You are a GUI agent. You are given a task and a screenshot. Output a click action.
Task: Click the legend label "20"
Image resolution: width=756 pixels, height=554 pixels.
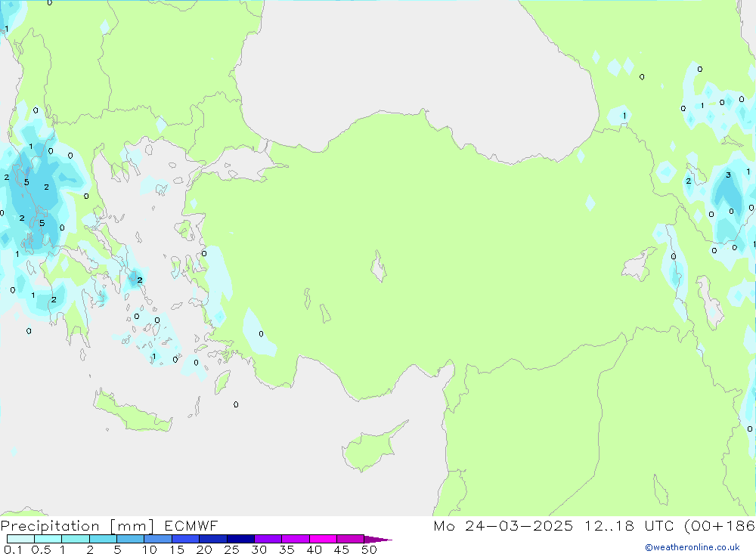[204, 549]
